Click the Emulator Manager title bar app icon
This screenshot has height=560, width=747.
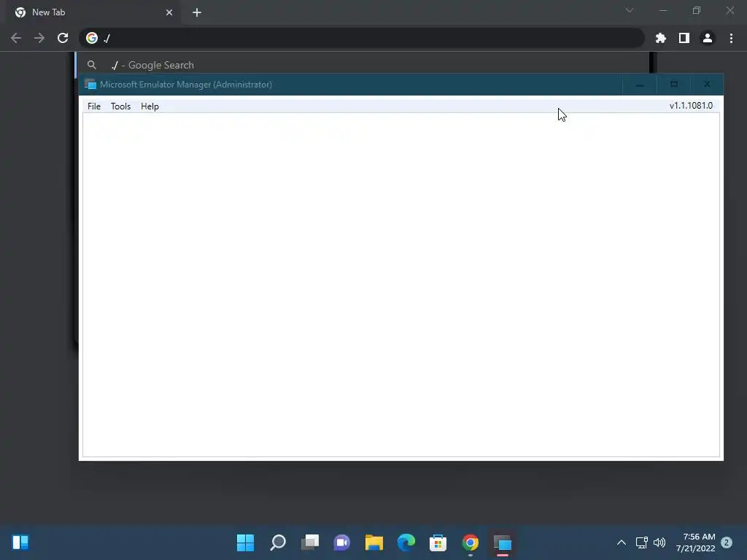click(90, 85)
